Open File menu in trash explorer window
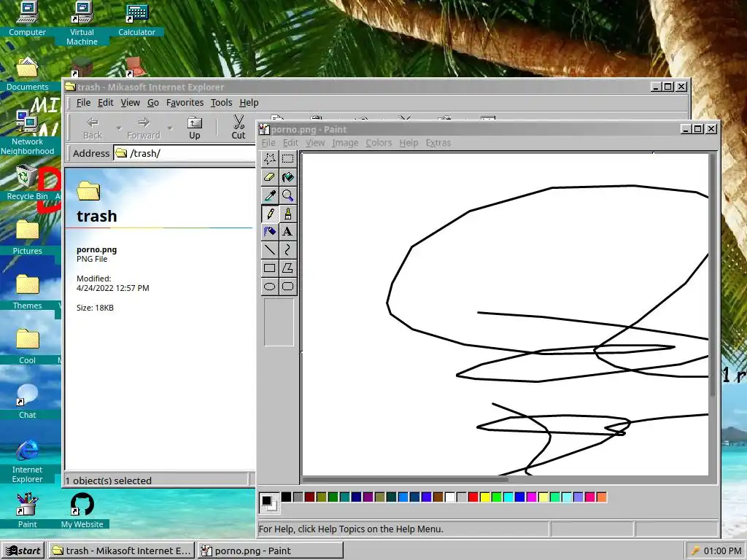The width and height of the screenshot is (747, 560). (83, 103)
